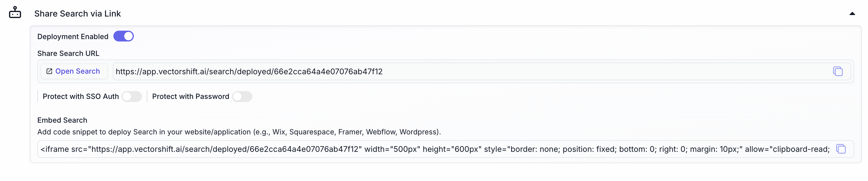The width and height of the screenshot is (868, 181).
Task: Copy the share search URL with the copy icon
Action: [838, 72]
